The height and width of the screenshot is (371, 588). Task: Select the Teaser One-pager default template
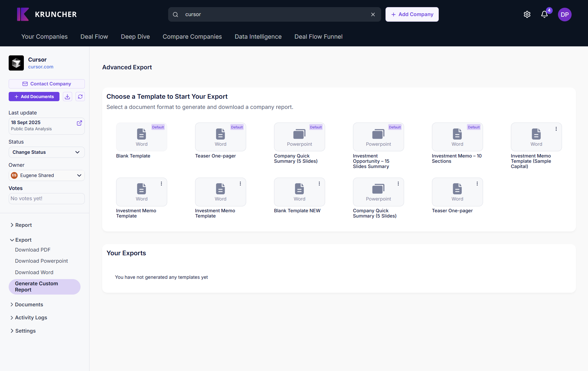(220, 137)
